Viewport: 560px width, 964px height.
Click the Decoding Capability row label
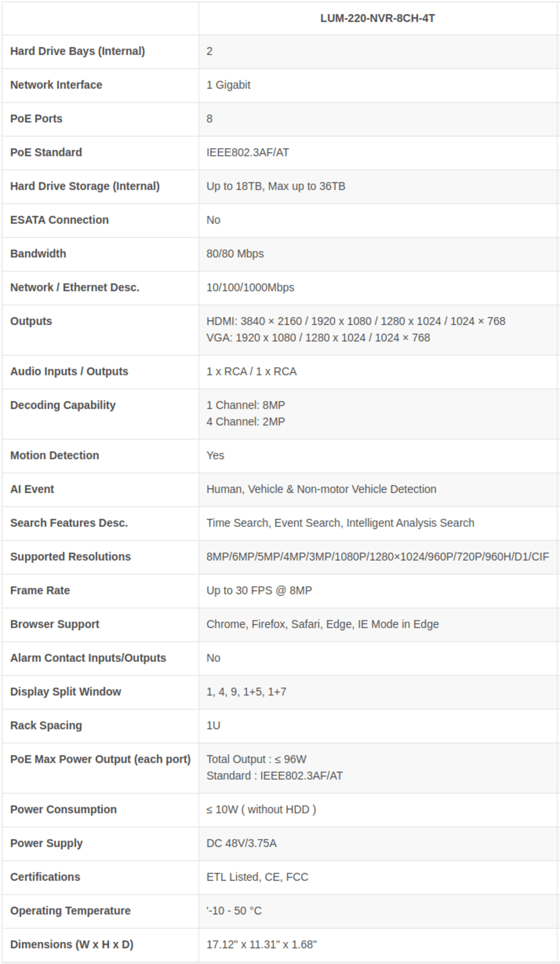tap(63, 405)
